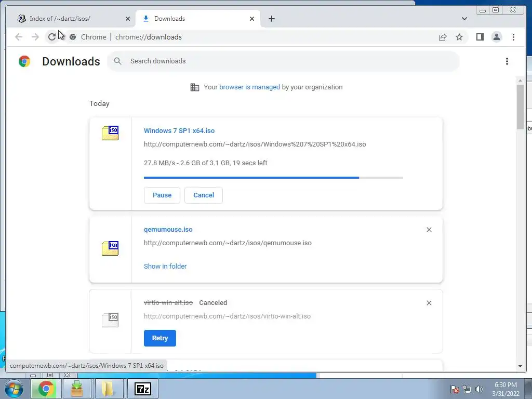This screenshot has width=532, height=399.
Task: Open the tab search dropdown chevron
Action: [x=464, y=19]
